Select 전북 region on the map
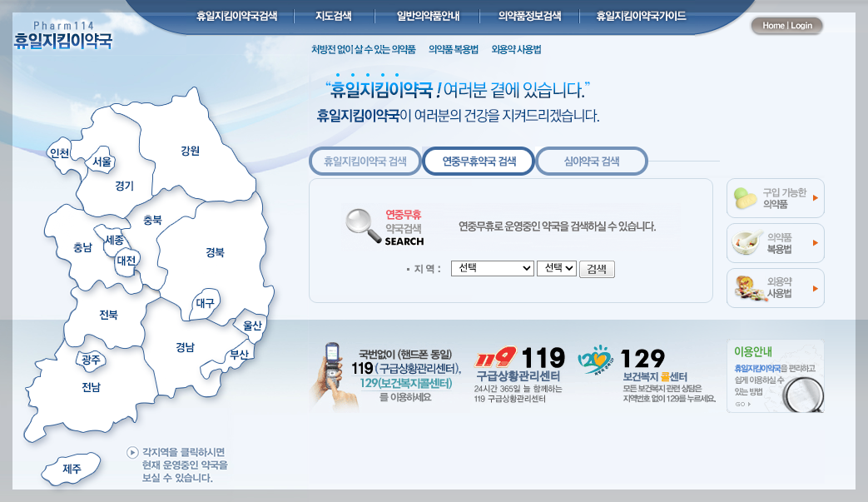The height and width of the screenshot is (502, 868). point(108,315)
